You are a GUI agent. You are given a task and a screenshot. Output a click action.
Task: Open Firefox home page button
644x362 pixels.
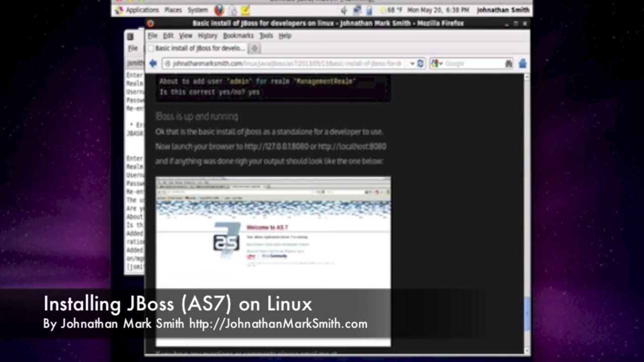point(522,64)
